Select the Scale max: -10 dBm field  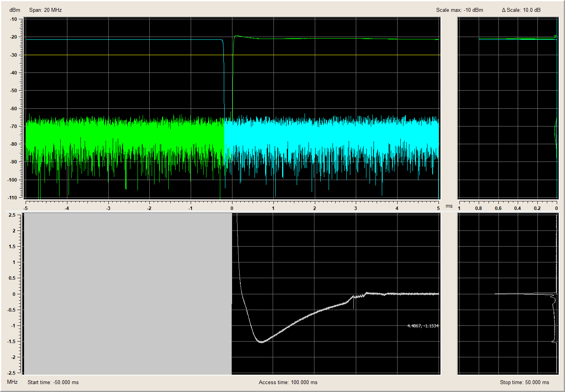pos(459,10)
